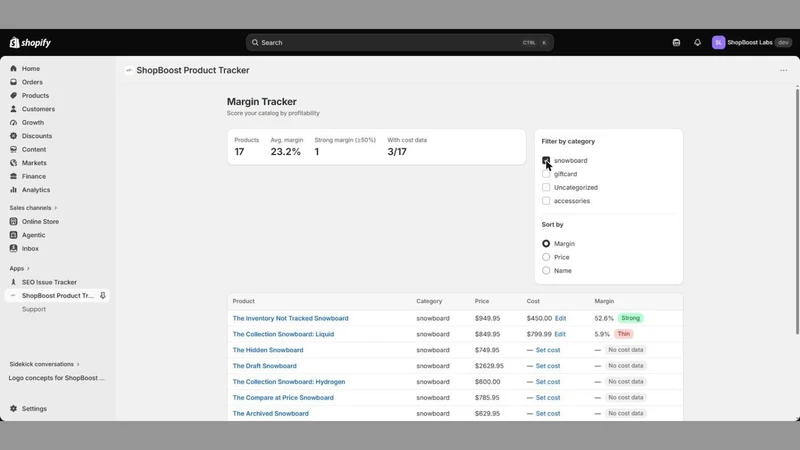Image resolution: width=800 pixels, height=450 pixels.
Task: Click the page vertical scrollbar
Action: pos(797,212)
